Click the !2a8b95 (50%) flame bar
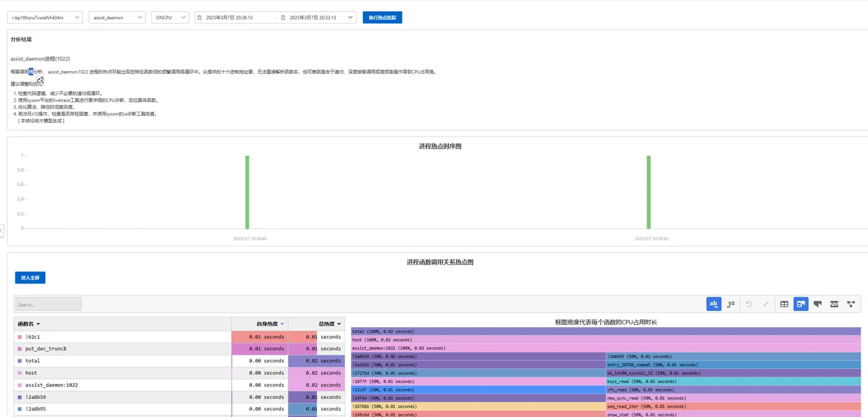Screen dimensions: 868x417 pos(733,356)
